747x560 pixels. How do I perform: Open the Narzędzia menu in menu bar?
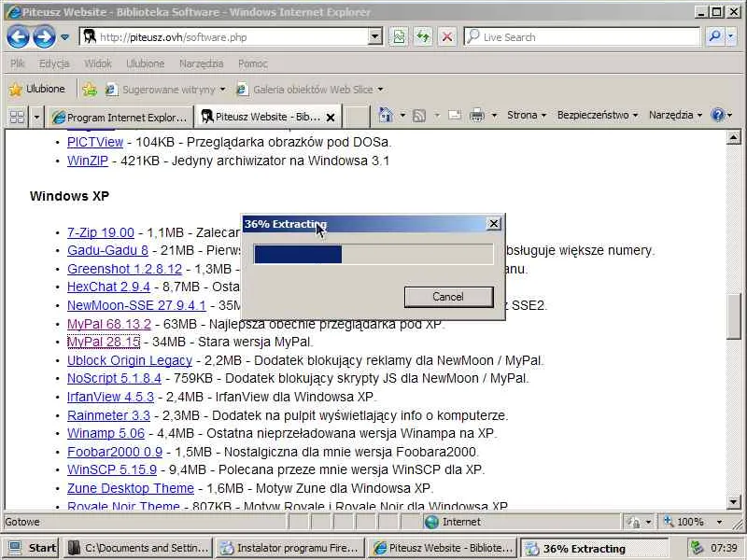[201, 63]
